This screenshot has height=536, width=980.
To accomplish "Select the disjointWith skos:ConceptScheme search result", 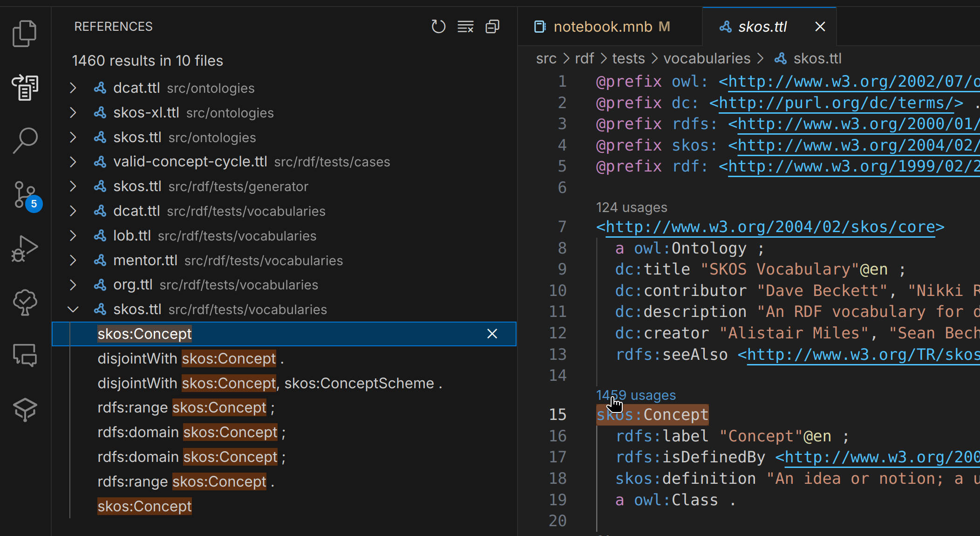I will (x=269, y=383).
